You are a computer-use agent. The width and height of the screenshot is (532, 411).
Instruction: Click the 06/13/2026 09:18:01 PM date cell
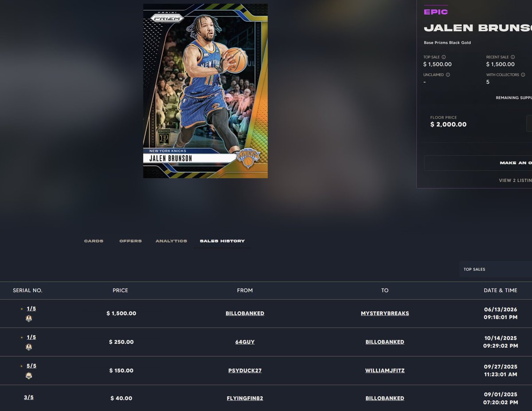500,313
